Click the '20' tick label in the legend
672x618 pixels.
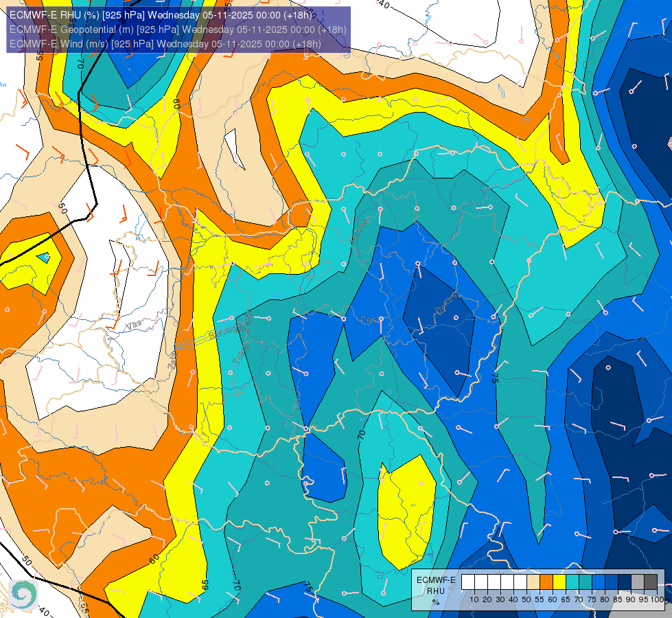click(487, 600)
